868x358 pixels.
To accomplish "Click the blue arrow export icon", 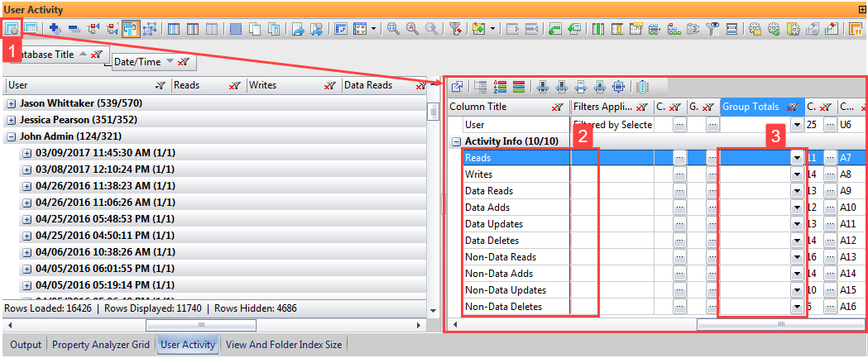I will point(298,28).
